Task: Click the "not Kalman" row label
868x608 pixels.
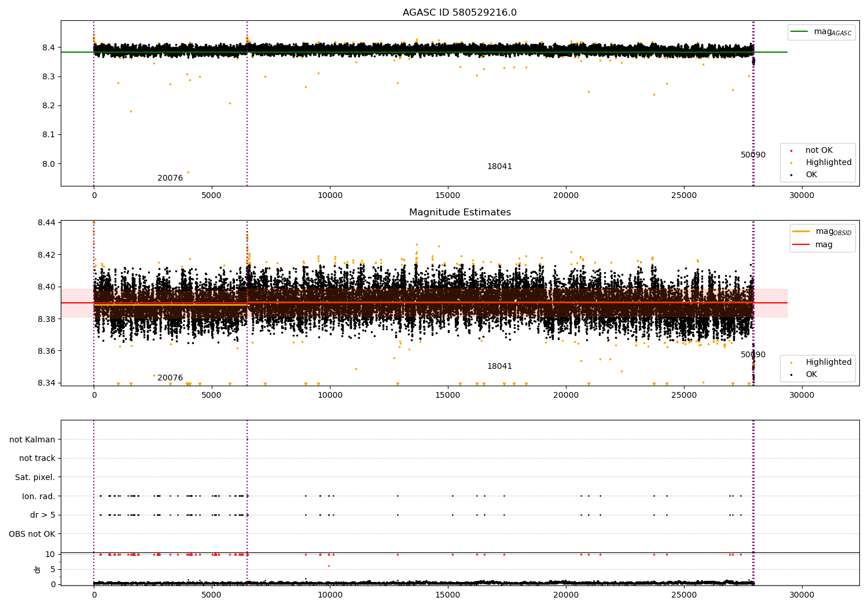Action: click(x=32, y=439)
